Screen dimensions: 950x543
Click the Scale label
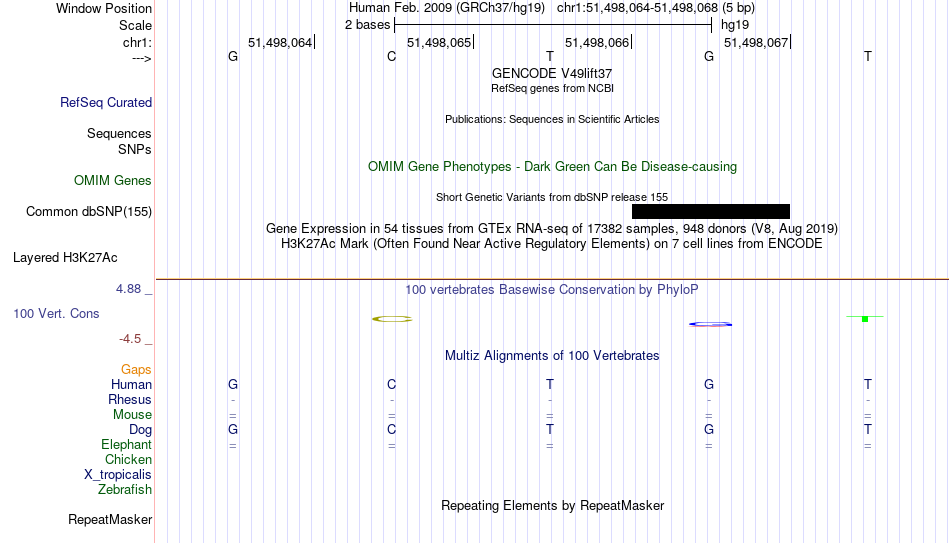coord(135,25)
